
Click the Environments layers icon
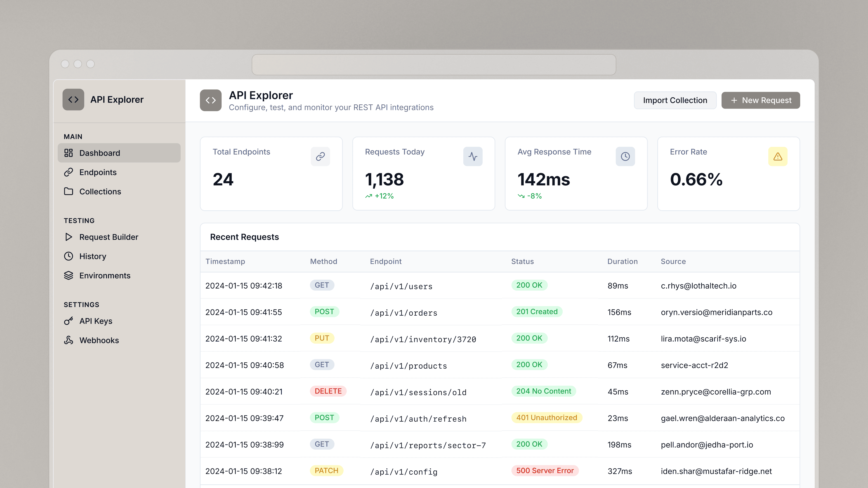click(68, 275)
